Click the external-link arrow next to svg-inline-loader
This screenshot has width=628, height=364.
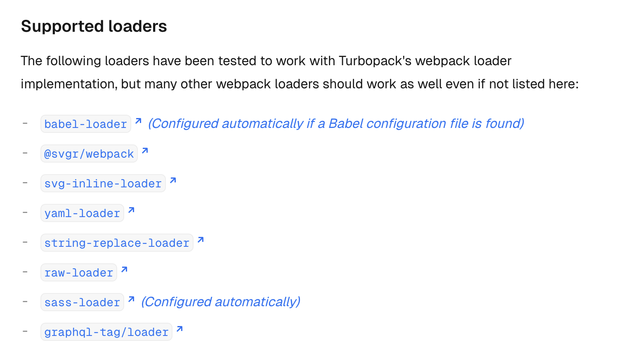tap(173, 180)
